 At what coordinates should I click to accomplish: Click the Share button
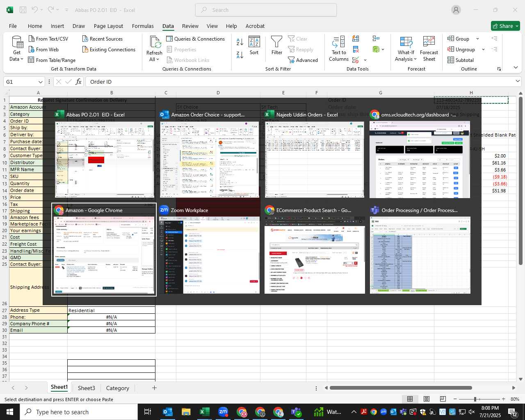pyautogui.click(x=505, y=26)
